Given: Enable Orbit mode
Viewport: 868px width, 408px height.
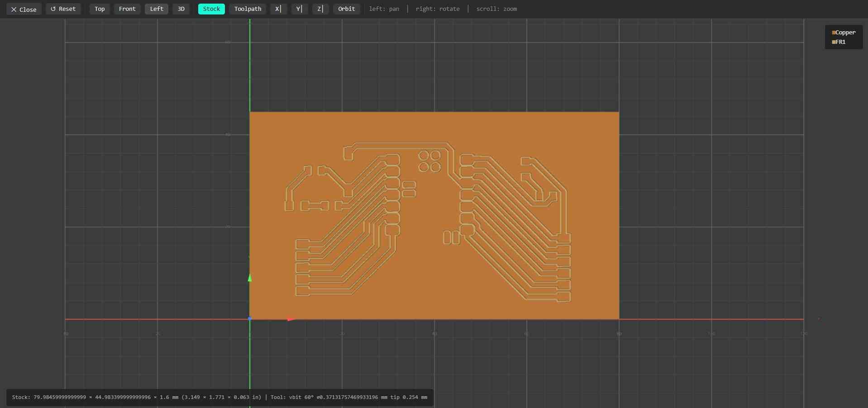Looking at the screenshot, I should [347, 9].
